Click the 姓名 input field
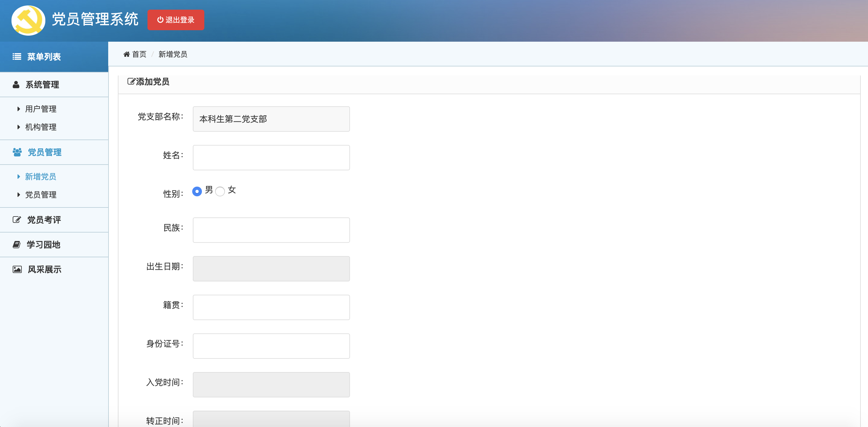The height and width of the screenshot is (427, 868). tap(271, 158)
